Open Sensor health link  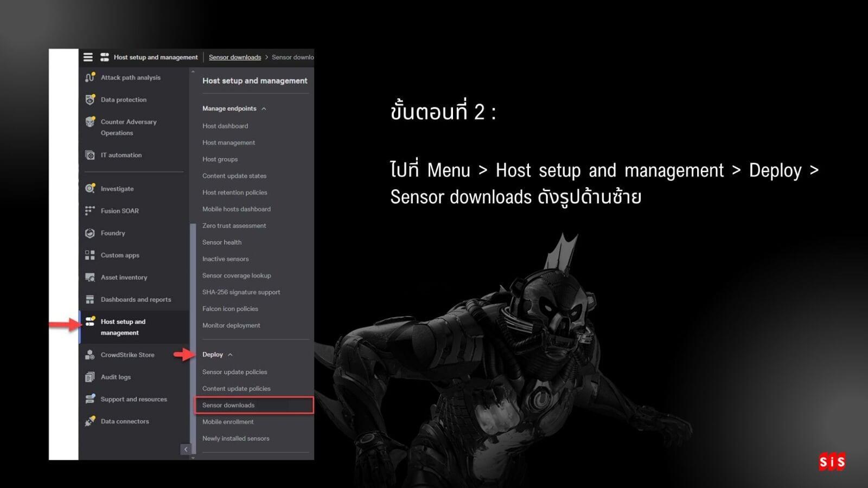pyautogui.click(x=222, y=242)
